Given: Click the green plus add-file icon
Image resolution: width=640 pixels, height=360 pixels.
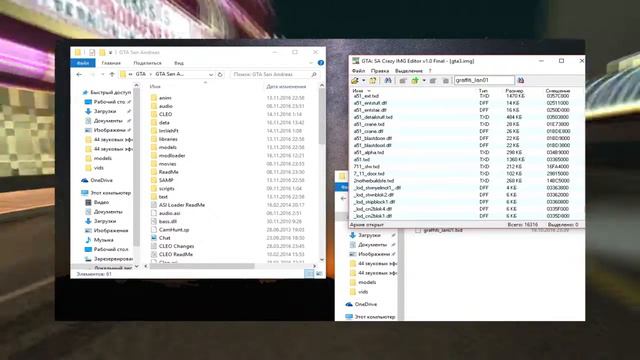Looking at the screenshot, I should tap(415, 80).
